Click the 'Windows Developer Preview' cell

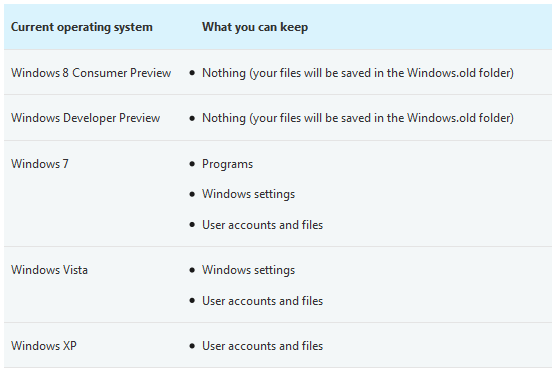click(x=86, y=118)
